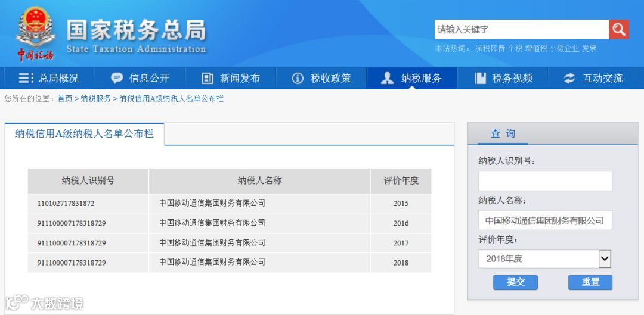This screenshot has height=315, width=644.
Task: Click hot word 个税
Action: (x=515, y=48)
